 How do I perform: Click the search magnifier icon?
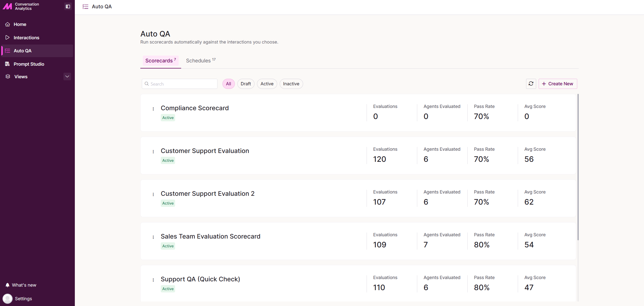coord(147,84)
